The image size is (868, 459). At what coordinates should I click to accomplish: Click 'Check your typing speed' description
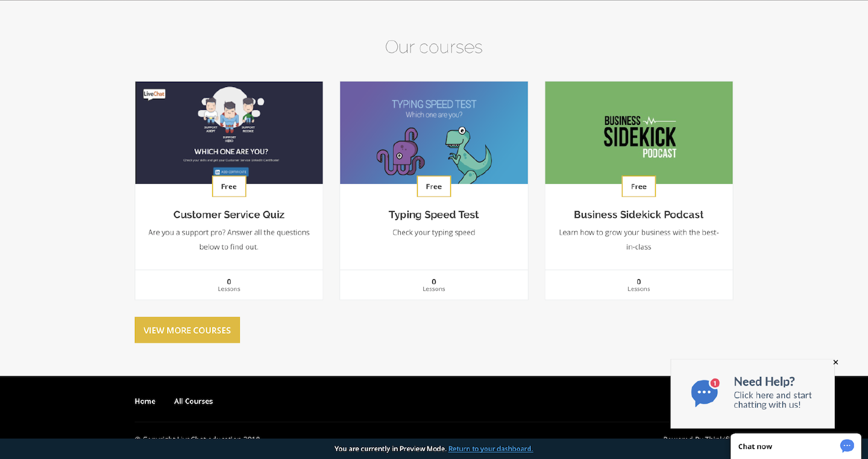[x=434, y=232]
